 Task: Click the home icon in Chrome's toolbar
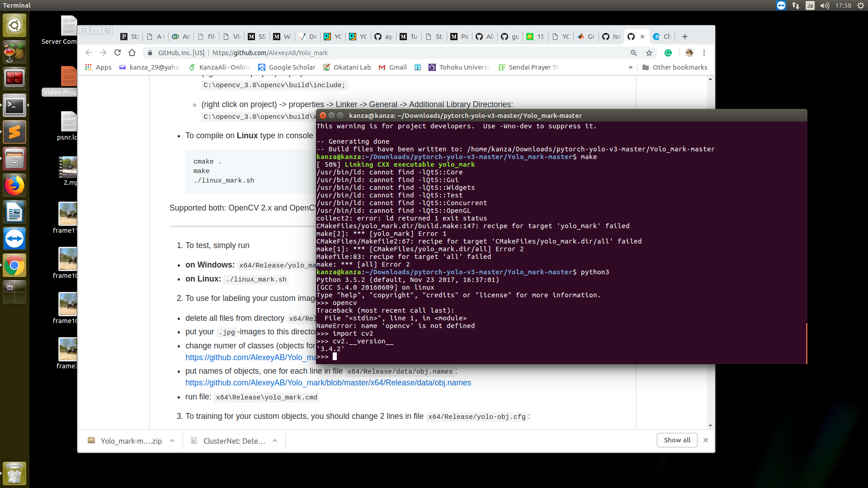[x=132, y=53]
